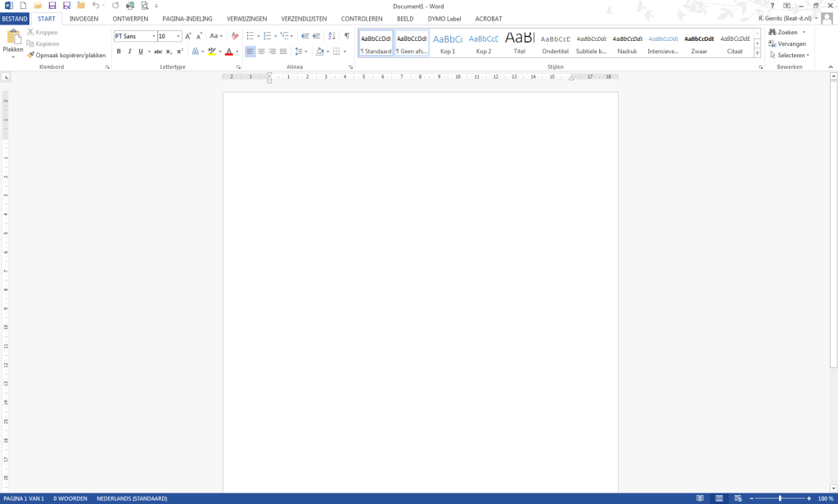Screen dimensions: 838x504
Task: Select print layout view in status bar
Action: [719, 498]
